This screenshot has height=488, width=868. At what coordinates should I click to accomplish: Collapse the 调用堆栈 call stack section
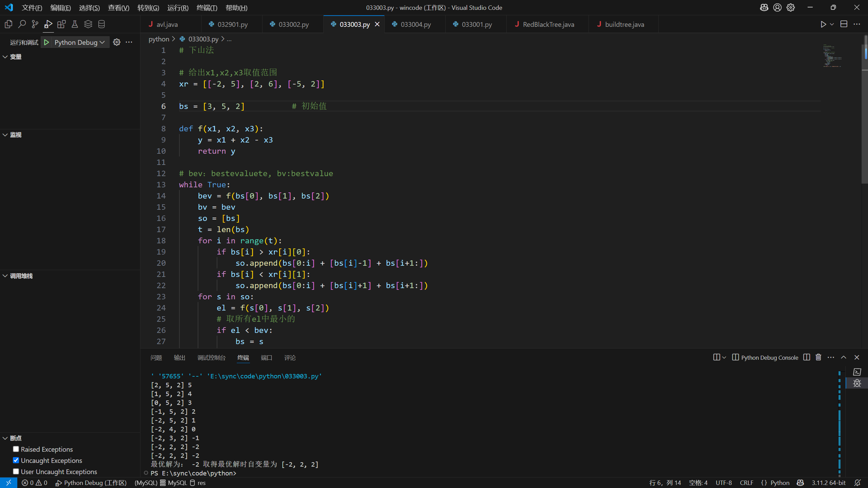click(21, 276)
